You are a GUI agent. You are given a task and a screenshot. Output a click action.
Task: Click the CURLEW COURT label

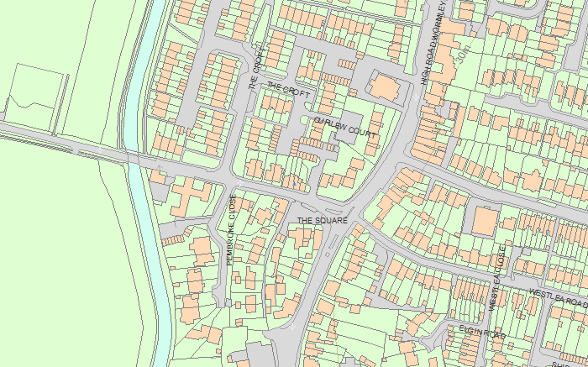click(x=344, y=128)
